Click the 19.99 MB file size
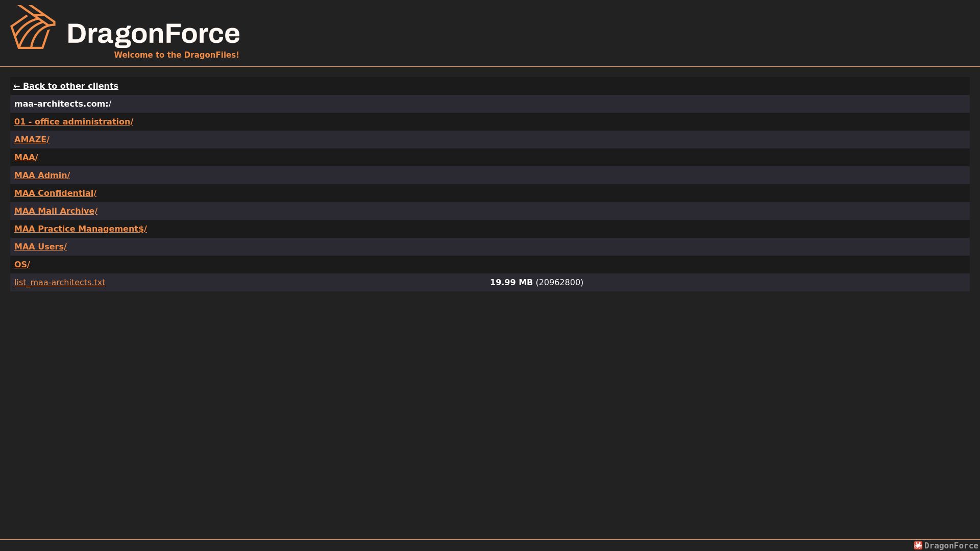This screenshot has height=551, width=980. pyautogui.click(x=511, y=283)
